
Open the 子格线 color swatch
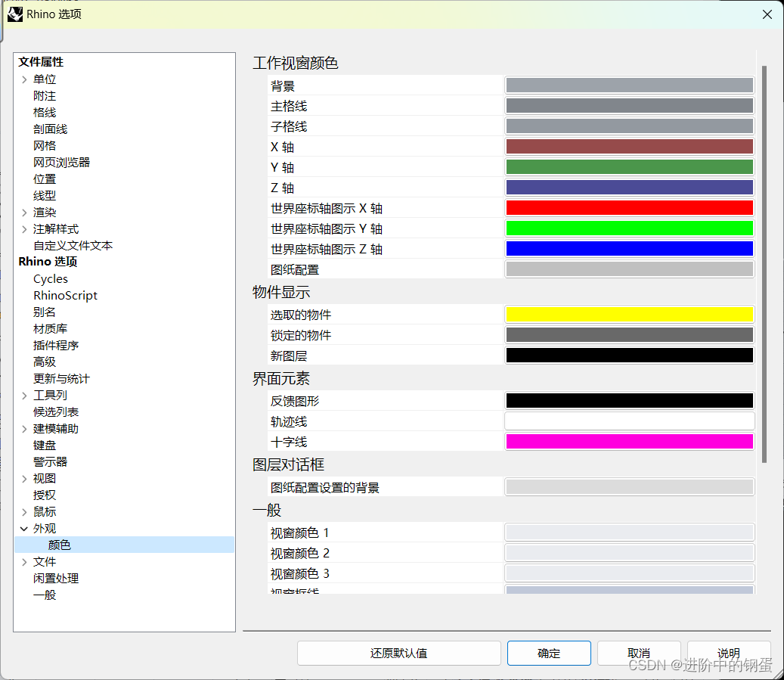click(x=630, y=126)
